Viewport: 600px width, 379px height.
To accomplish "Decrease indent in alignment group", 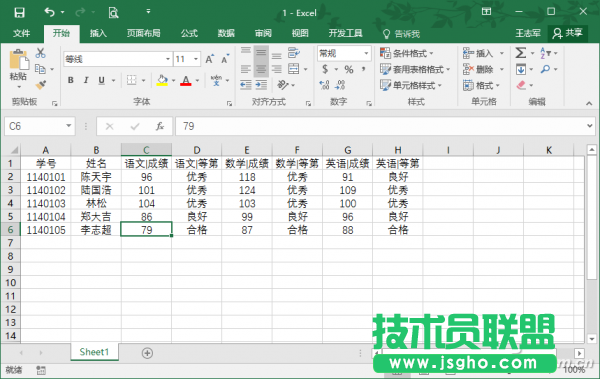I will pyautogui.click(x=246, y=85).
